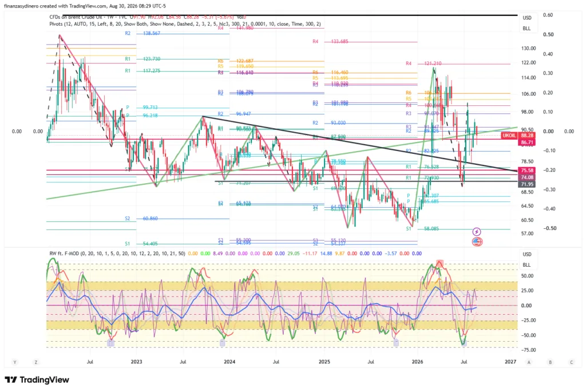Click the S1 54.405 pivot label
586x392 pixels.
pyautogui.click(x=141, y=244)
